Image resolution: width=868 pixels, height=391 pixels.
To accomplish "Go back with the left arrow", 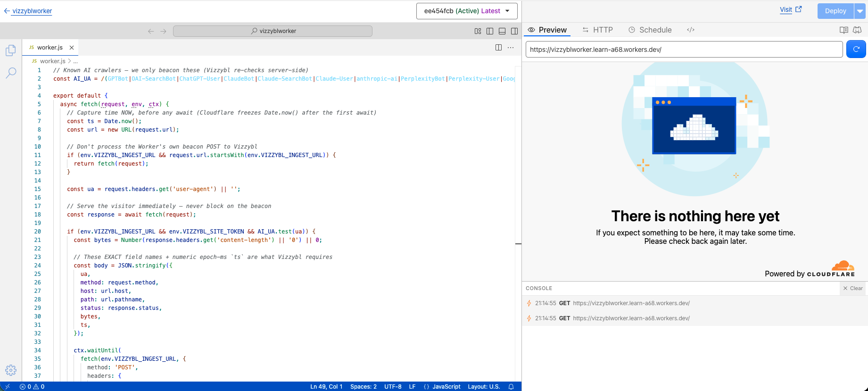I will 151,31.
